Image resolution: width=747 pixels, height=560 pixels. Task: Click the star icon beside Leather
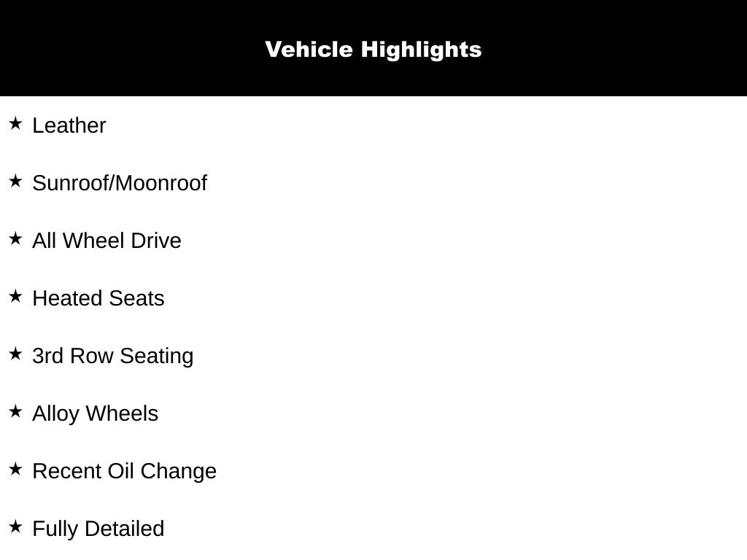pos(15,123)
